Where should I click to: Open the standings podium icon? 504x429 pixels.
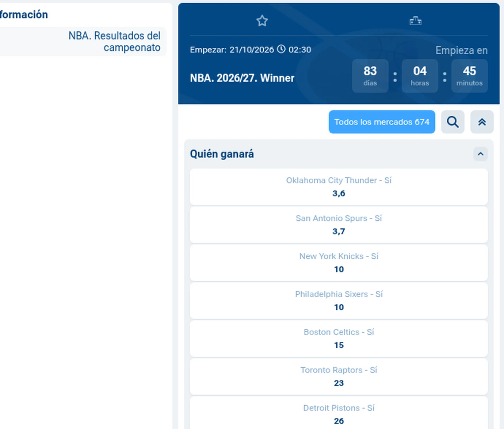pyautogui.click(x=415, y=21)
